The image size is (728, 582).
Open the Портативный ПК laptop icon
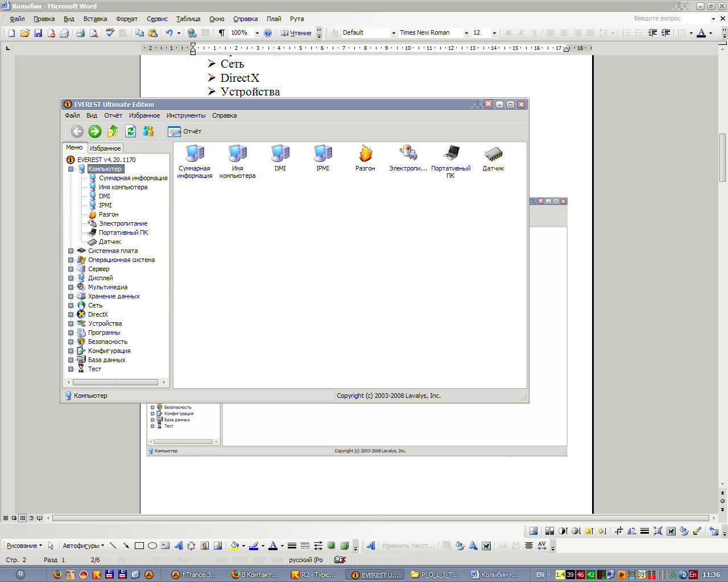point(451,163)
